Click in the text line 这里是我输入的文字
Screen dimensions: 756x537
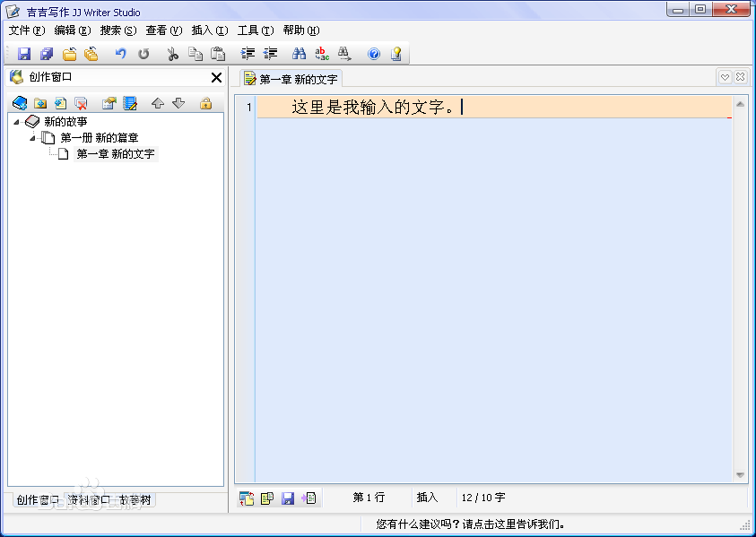pos(372,107)
